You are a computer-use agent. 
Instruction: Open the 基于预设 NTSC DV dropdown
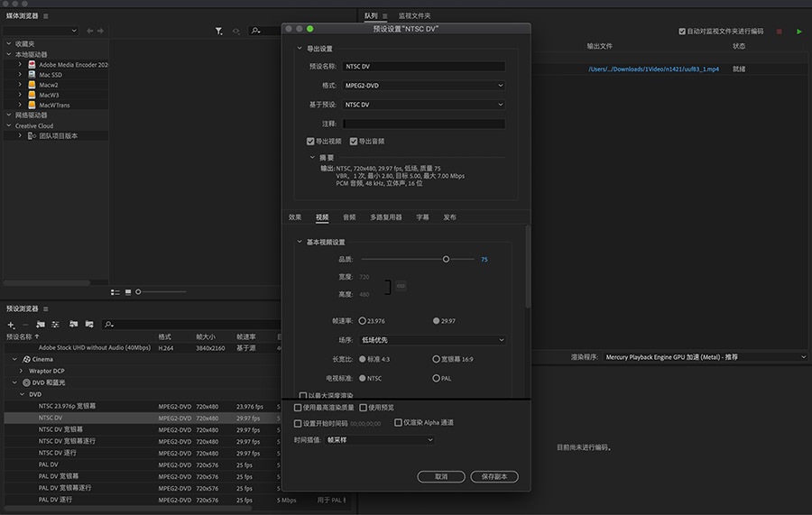[424, 105]
